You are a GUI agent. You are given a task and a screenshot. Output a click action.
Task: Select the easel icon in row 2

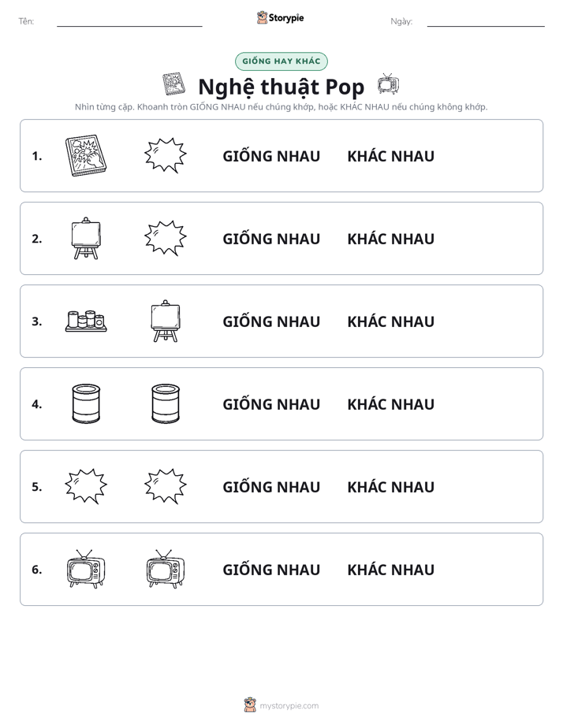tap(86, 238)
